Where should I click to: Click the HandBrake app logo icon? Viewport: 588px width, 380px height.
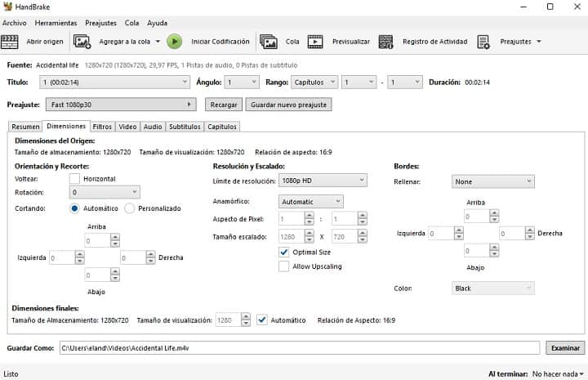coord(7,7)
